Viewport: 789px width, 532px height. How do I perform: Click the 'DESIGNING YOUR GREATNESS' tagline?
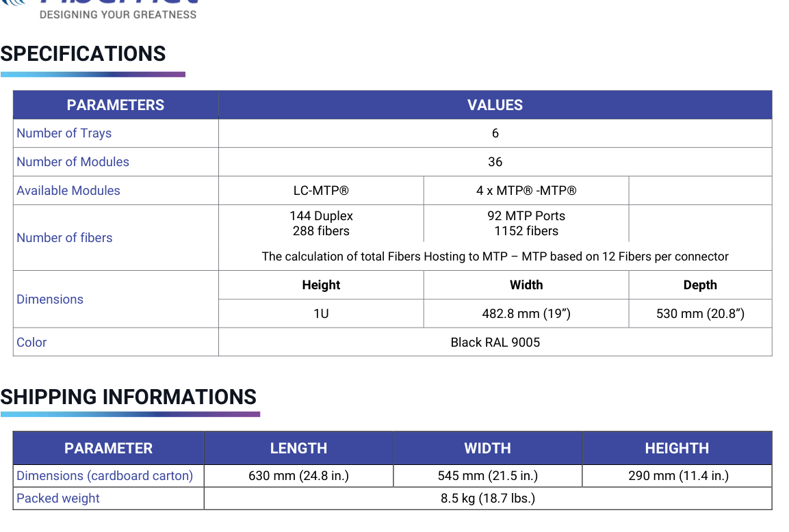coord(118,14)
